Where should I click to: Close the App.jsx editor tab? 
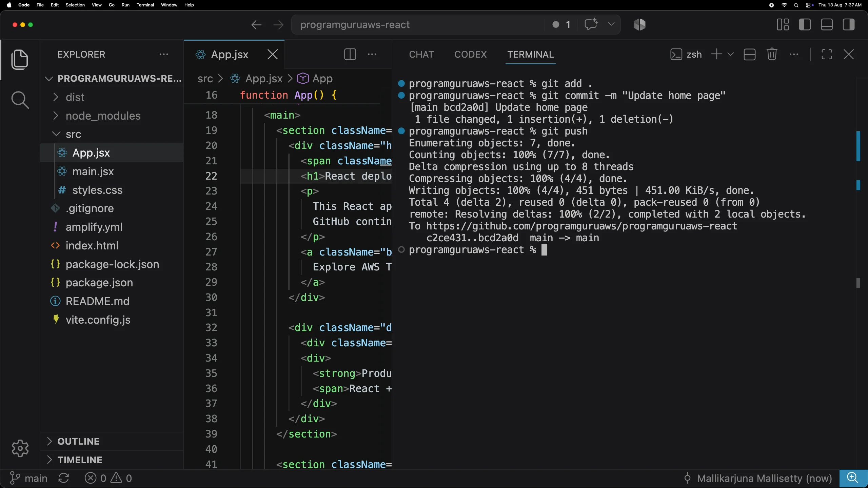point(273,54)
